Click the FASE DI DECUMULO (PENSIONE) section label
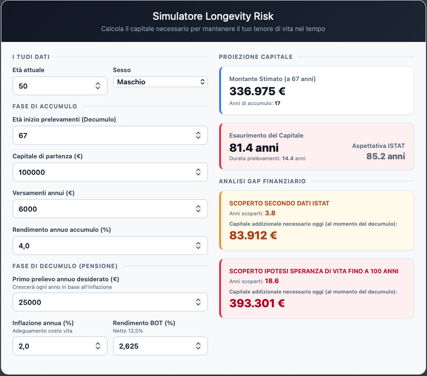The width and height of the screenshot is (427, 376). [65, 266]
